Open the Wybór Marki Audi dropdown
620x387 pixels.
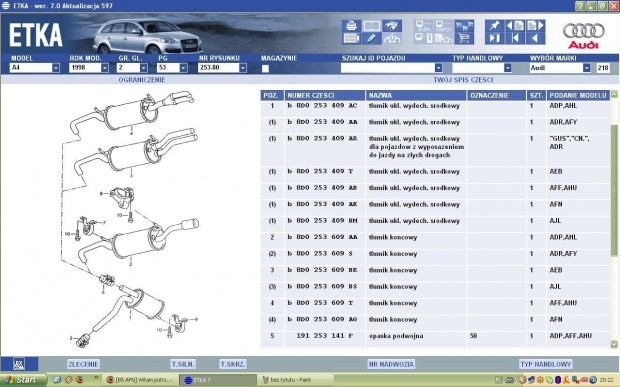click(x=586, y=68)
